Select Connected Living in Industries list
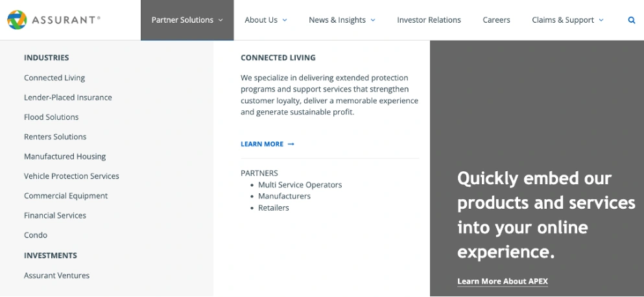This screenshot has height=297, width=644. coord(54,78)
